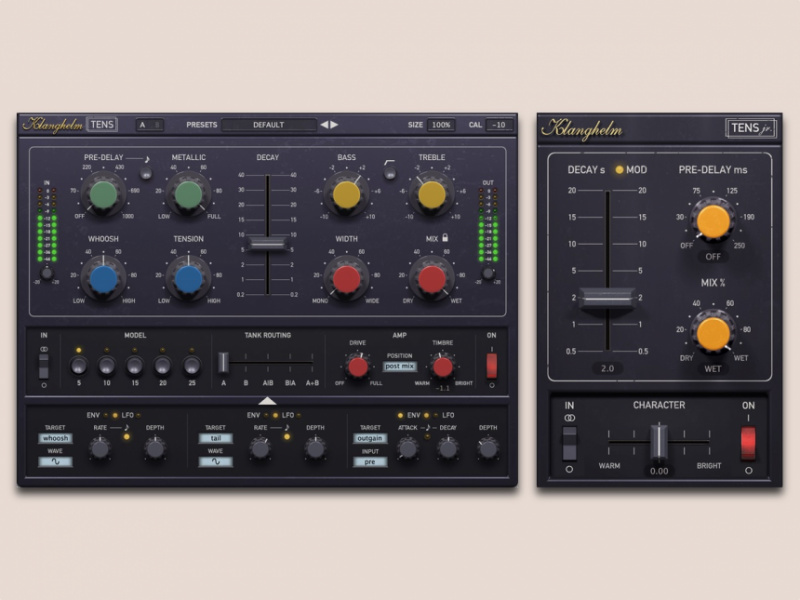
Task: Click the small OUT gain knob below output meter
Action: coord(488,273)
